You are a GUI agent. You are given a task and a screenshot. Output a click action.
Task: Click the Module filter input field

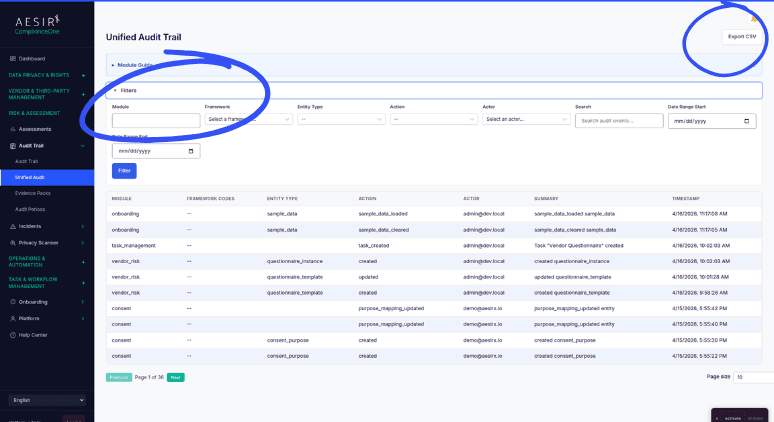[x=156, y=120]
